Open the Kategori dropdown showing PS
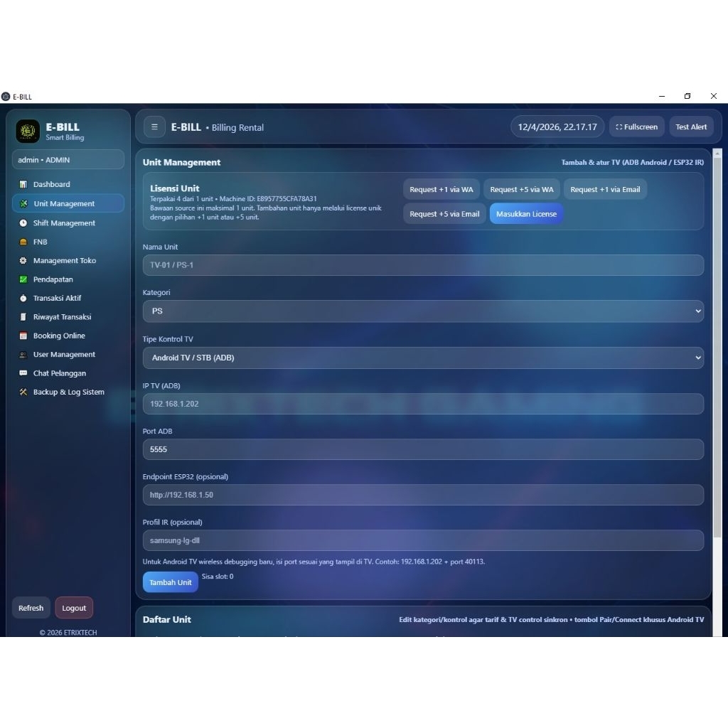This screenshot has height=728, width=728. [x=423, y=311]
